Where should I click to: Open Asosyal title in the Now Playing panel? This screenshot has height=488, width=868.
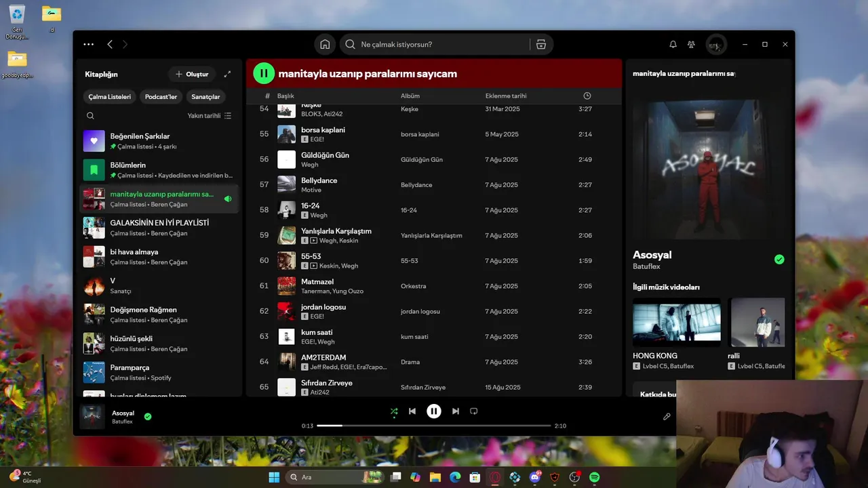click(x=652, y=255)
